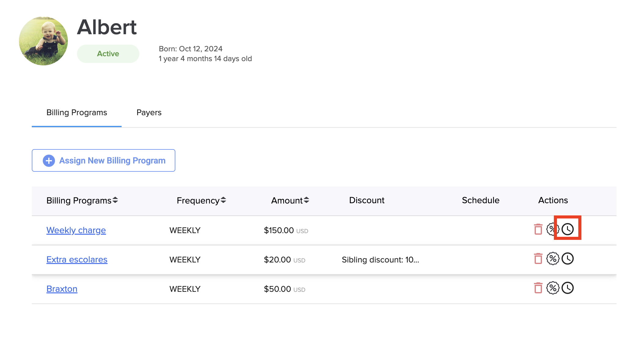The width and height of the screenshot is (644, 363).
Task: Click the plus icon on Assign button
Action: click(49, 160)
